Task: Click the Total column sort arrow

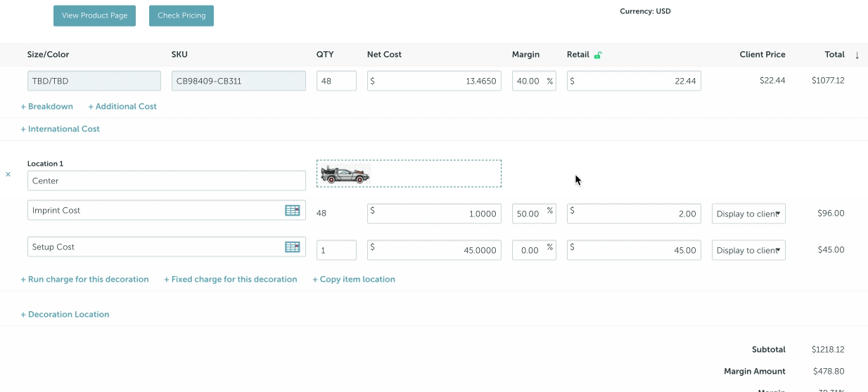Action: point(857,55)
